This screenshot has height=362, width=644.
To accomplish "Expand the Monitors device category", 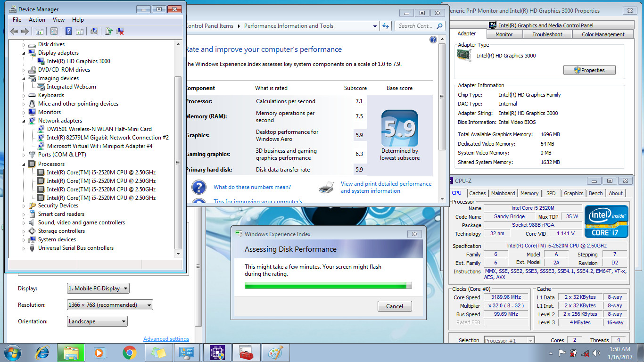I will coord(24,112).
